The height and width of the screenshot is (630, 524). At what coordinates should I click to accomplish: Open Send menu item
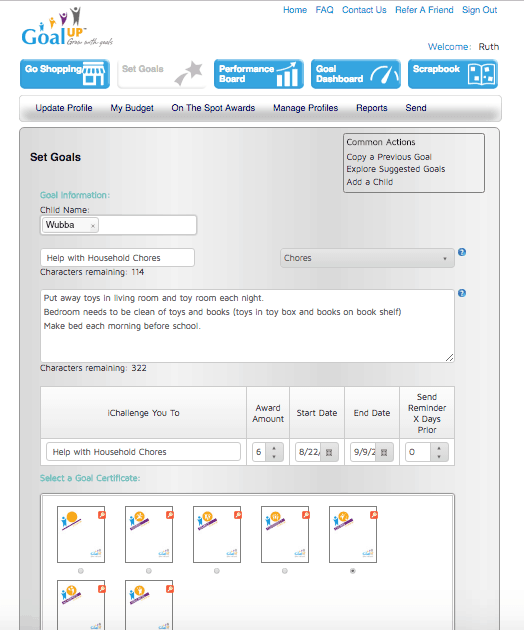[416, 108]
